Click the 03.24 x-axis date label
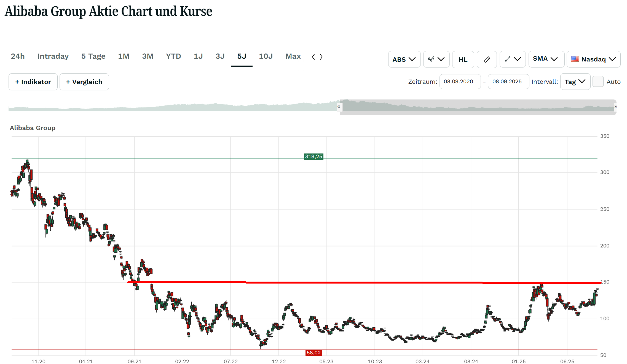627x364 pixels. [422, 361]
